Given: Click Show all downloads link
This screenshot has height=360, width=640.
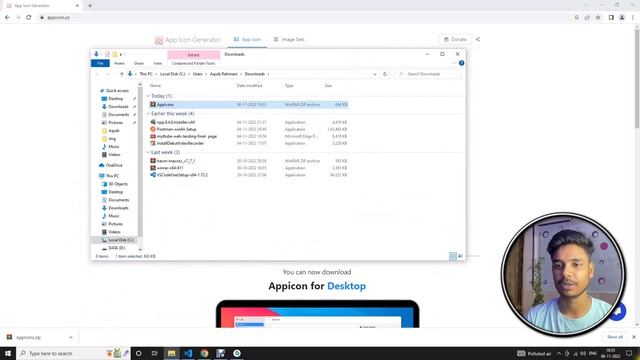Looking at the screenshot, I should (x=615, y=337).
